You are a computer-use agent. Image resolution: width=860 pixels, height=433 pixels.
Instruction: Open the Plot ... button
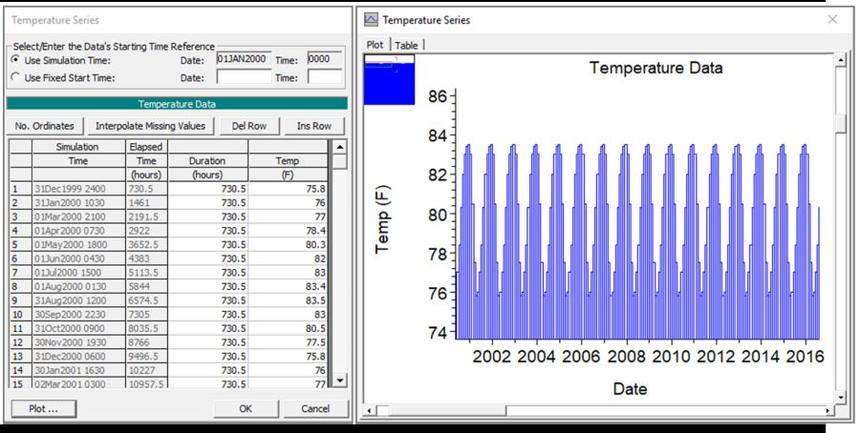tap(44, 408)
